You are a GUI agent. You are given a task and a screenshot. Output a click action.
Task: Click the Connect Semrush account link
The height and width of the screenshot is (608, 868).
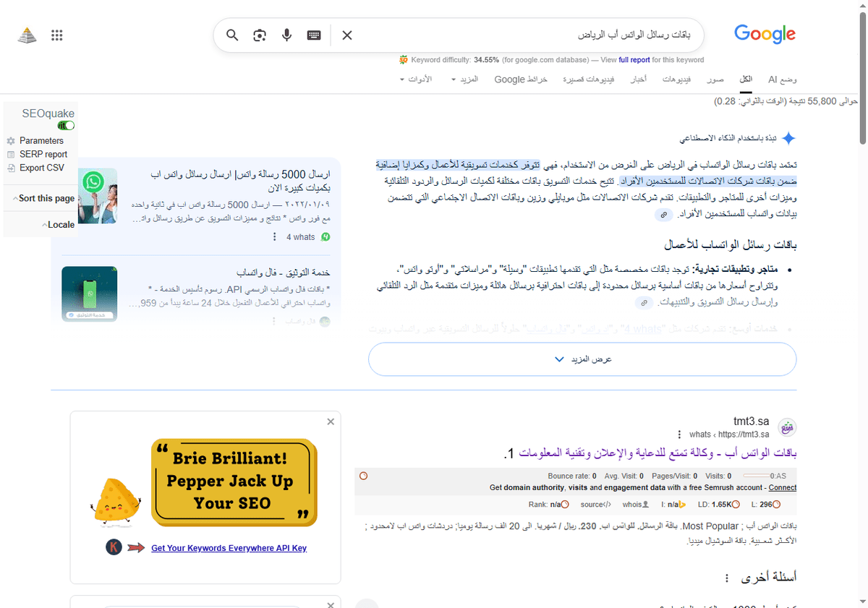pyautogui.click(x=783, y=487)
